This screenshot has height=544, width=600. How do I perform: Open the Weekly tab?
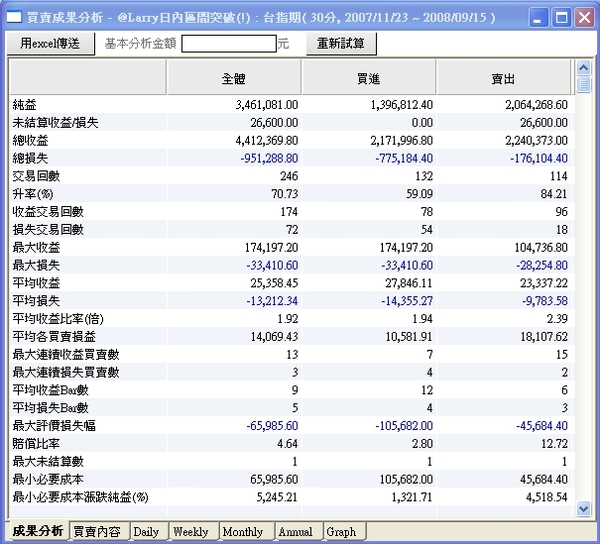[191, 531]
